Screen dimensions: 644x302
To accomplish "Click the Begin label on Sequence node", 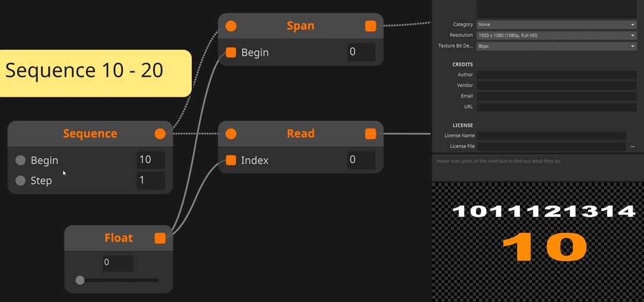I will coord(45,161).
